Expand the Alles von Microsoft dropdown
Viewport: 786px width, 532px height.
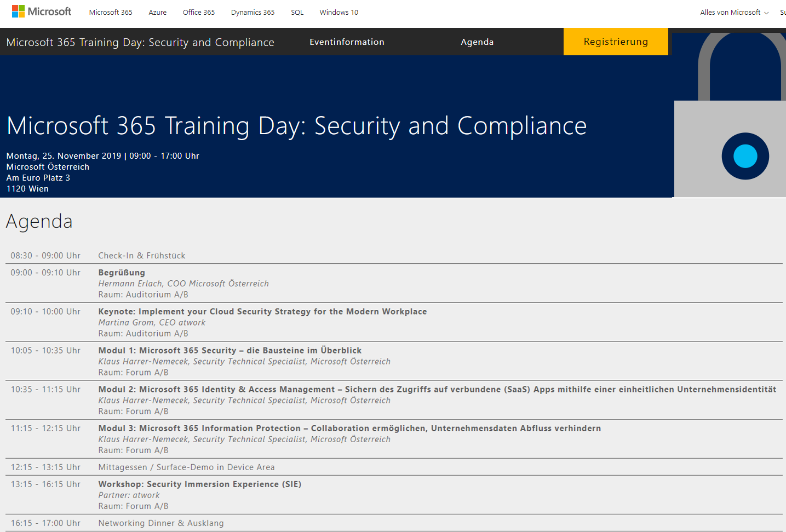[x=734, y=12]
